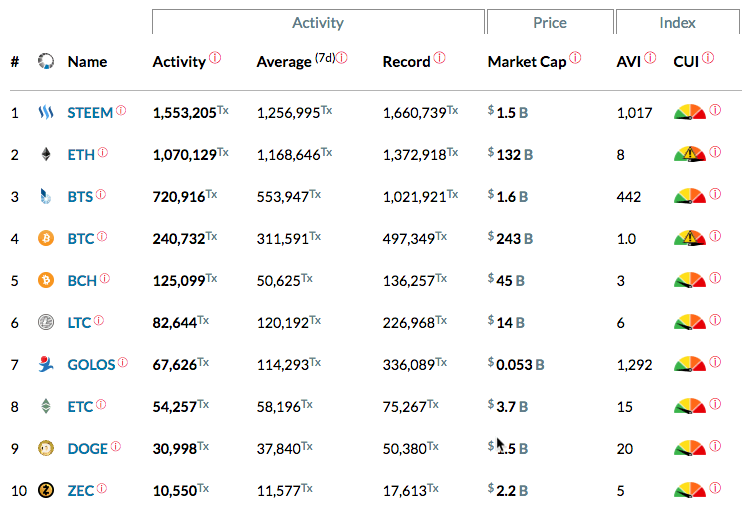Click GOLOS AVI value 1,292
Screen dimensions: 751x511
click(634, 365)
